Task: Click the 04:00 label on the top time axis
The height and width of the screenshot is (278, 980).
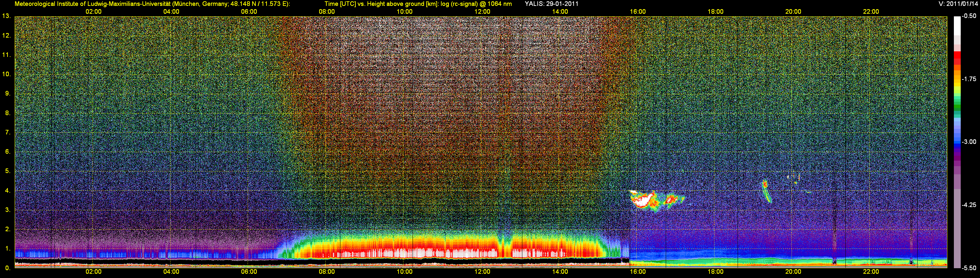Action: click(171, 12)
